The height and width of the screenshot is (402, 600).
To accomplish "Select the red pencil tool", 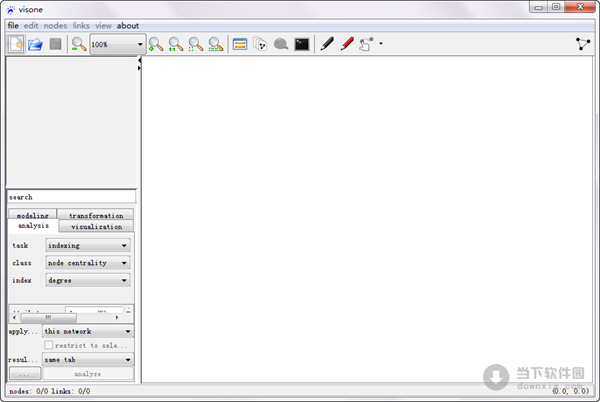I will (x=347, y=44).
